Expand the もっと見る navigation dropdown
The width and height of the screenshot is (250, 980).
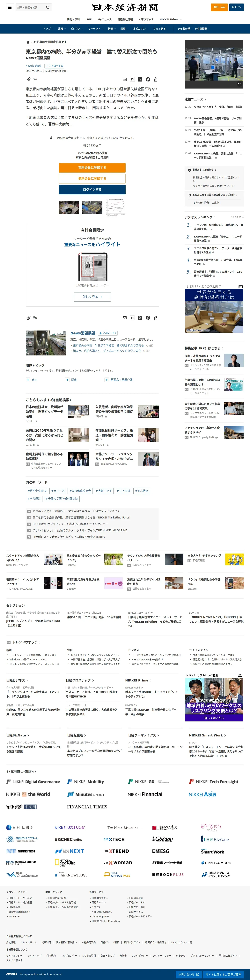pos(160,29)
